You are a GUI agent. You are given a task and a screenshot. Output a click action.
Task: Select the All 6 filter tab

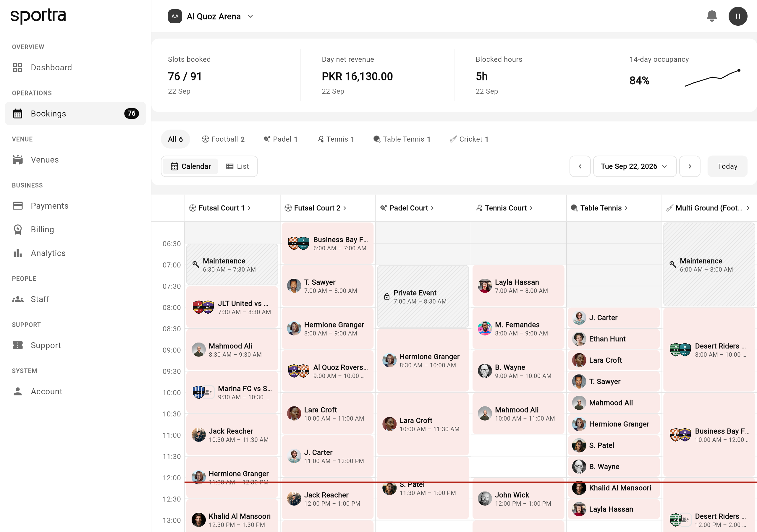175,139
